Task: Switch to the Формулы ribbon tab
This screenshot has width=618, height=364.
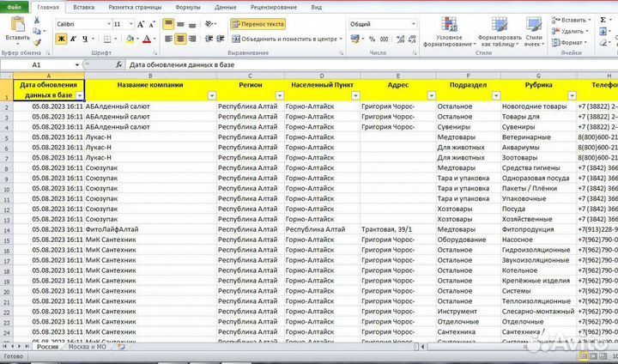Action: click(x=187, y=6)
